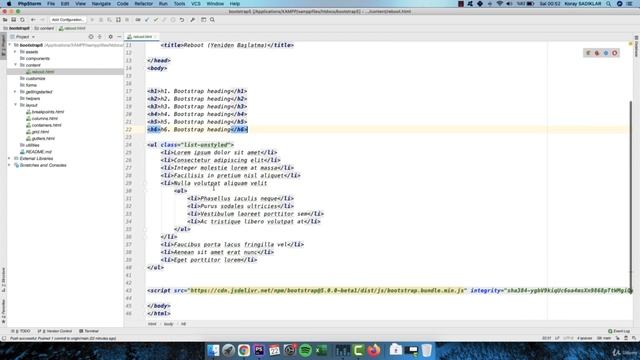Open Finder from the Dock
The image size is (640, 360).
click(213, 350)
